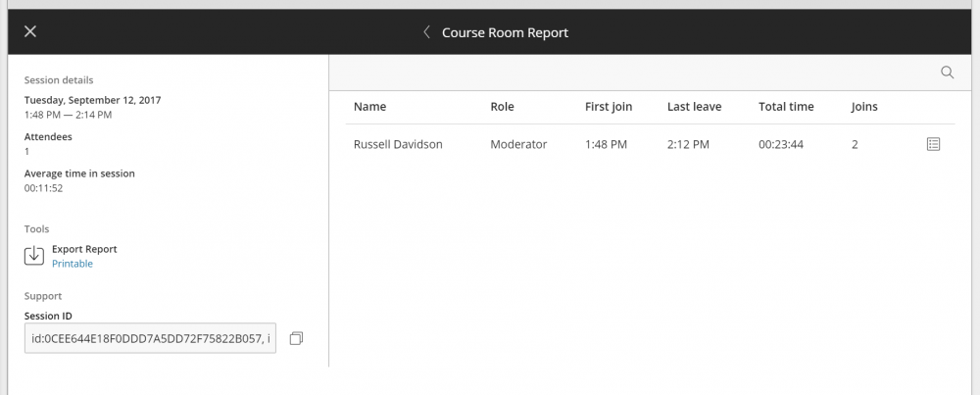This screenshot has width=980, height=395.
Task: Click the Export Report download icon
Action: (x=33, y=256)
